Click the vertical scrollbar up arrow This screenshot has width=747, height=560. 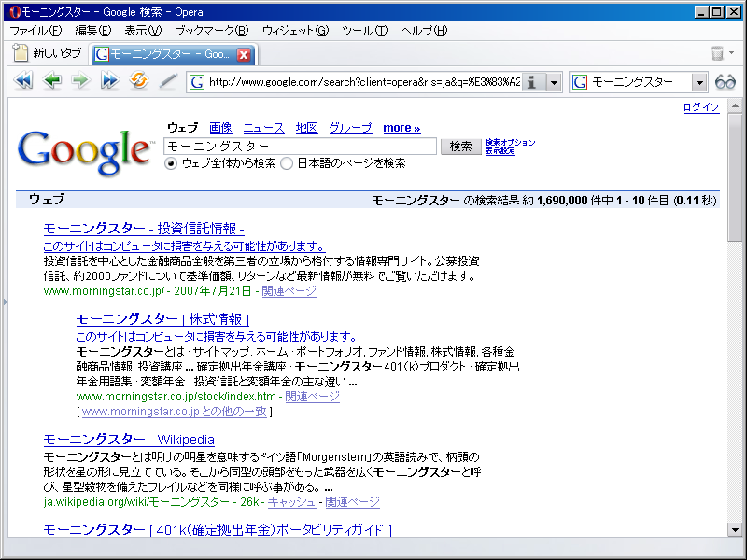tap(735, 105)
